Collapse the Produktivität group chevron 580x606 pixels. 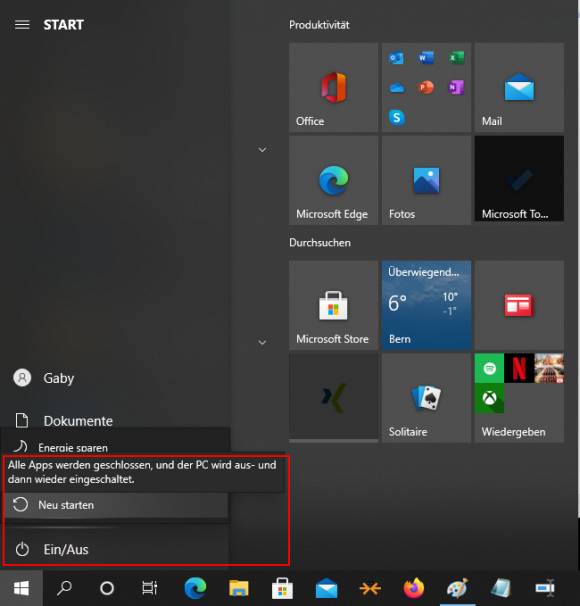click(x=262, y=150)
